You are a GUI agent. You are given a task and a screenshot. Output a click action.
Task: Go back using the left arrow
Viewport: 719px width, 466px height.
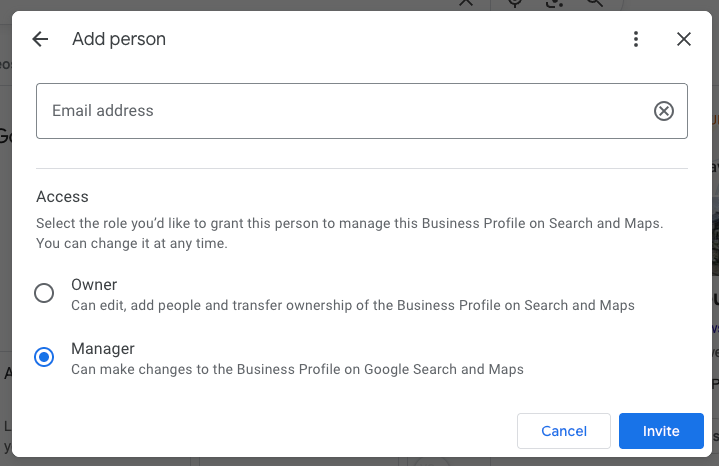pyautogui.click(x=40, y=39)
